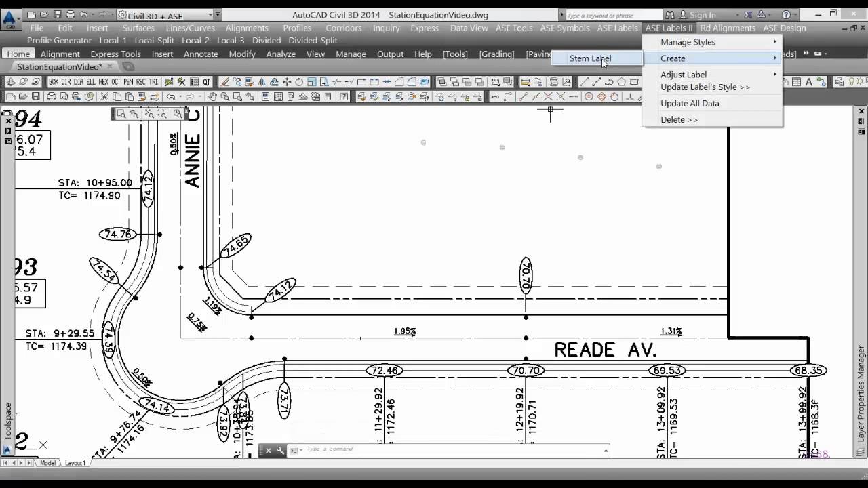
Task: Click the Table icon beside text tool
Action: pos(796,82)
